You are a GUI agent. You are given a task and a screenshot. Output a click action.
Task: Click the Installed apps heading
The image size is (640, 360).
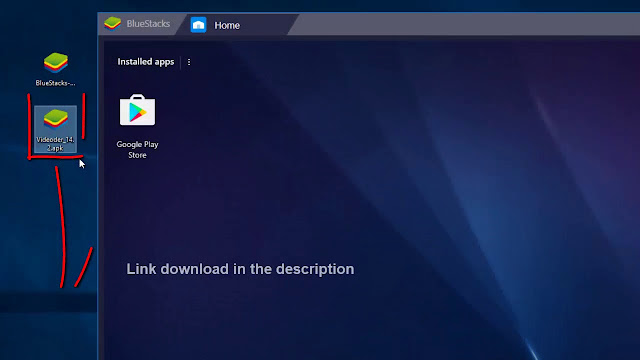[146, 62]
